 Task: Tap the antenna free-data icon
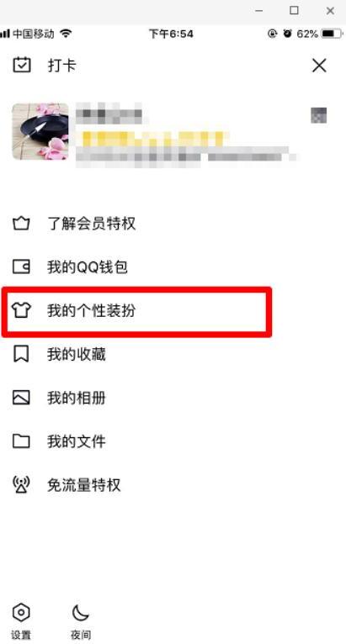click(21, 485)
